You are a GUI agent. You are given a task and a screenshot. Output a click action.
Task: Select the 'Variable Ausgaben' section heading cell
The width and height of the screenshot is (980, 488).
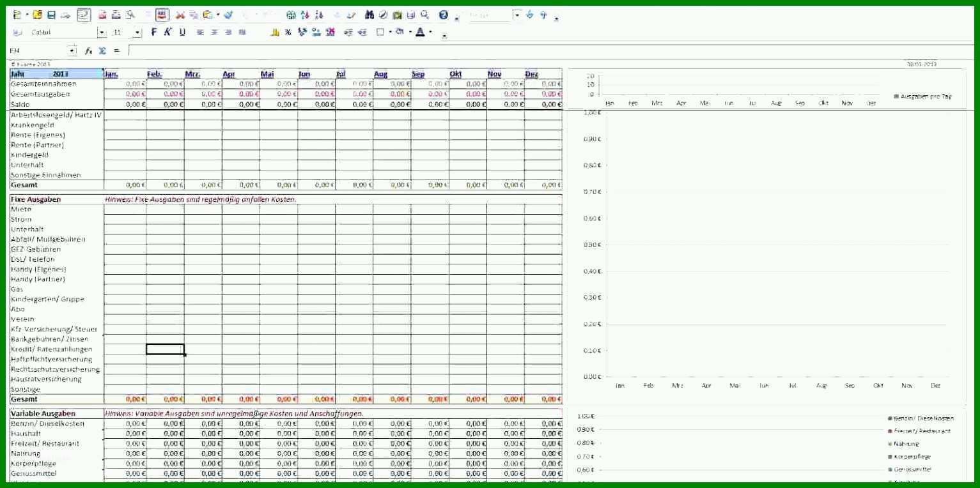point(56,413)
